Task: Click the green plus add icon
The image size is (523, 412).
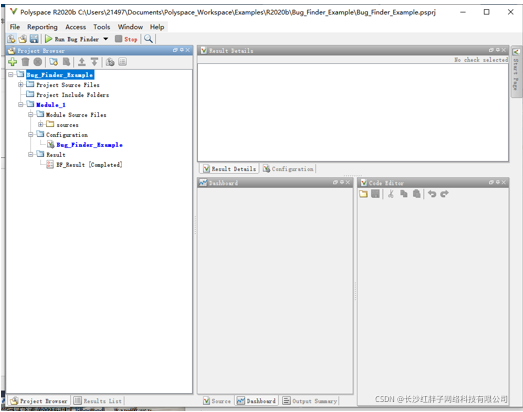Action: click(13, 62)
